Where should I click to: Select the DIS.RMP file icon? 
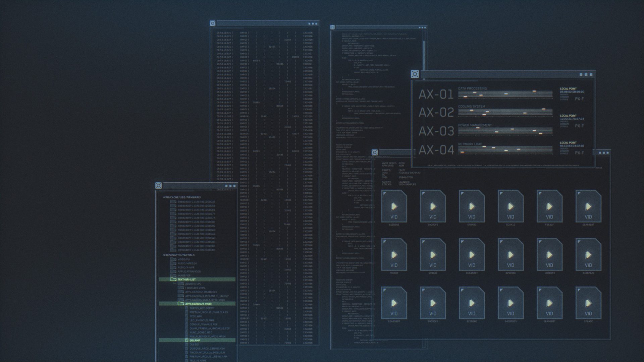(187, 340)
